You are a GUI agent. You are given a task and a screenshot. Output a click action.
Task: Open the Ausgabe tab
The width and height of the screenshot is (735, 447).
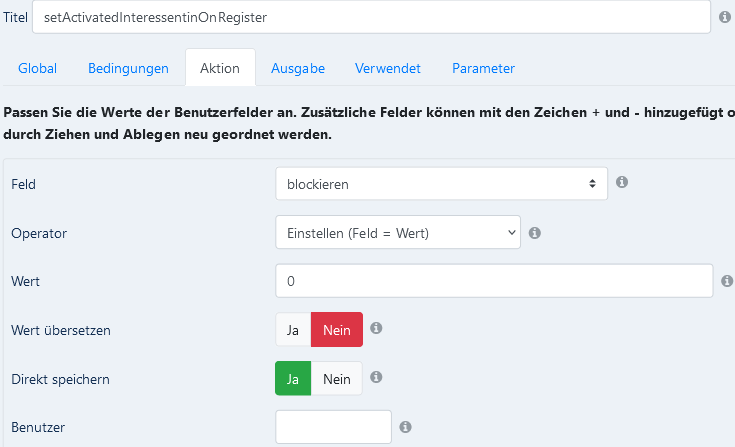[x=298, y=68]
